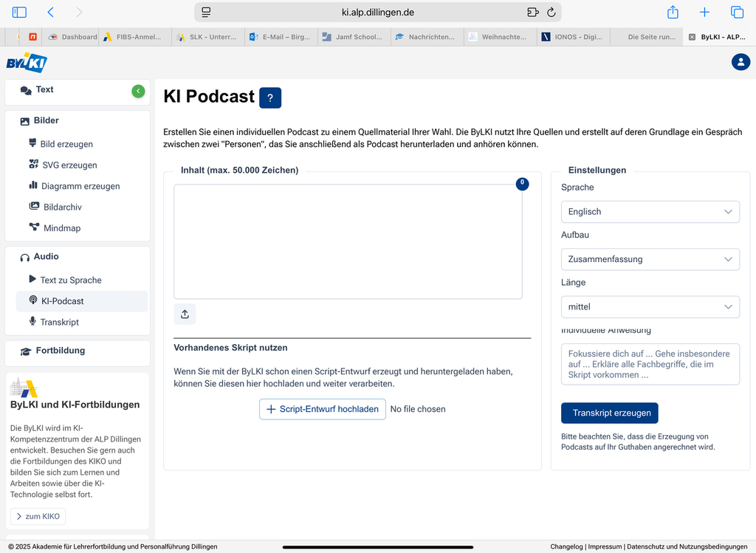Click the blue help question mark icon
This screenshot has width=756, height=553.
tap(270, 97)
